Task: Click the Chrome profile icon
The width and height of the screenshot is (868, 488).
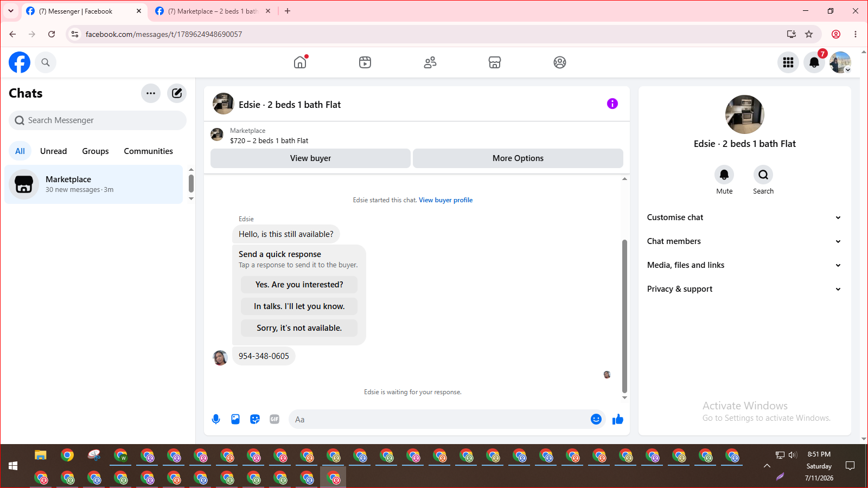Action: point(836,34)
